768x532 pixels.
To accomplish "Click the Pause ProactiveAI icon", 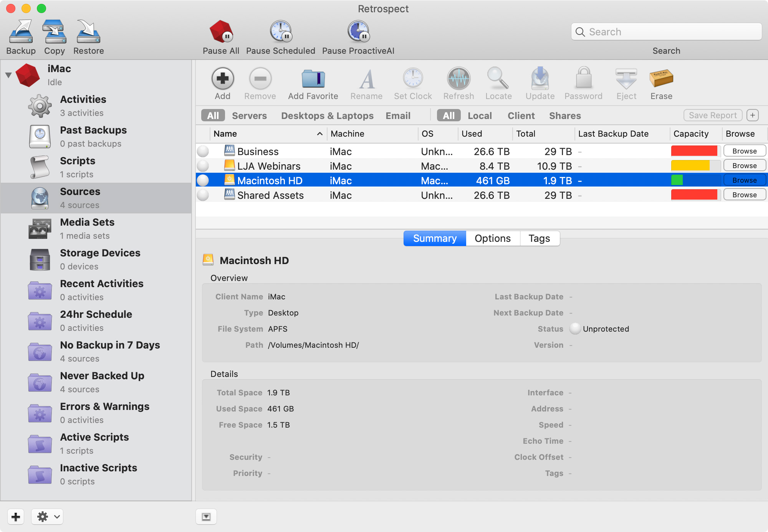I will coord(358,31).
